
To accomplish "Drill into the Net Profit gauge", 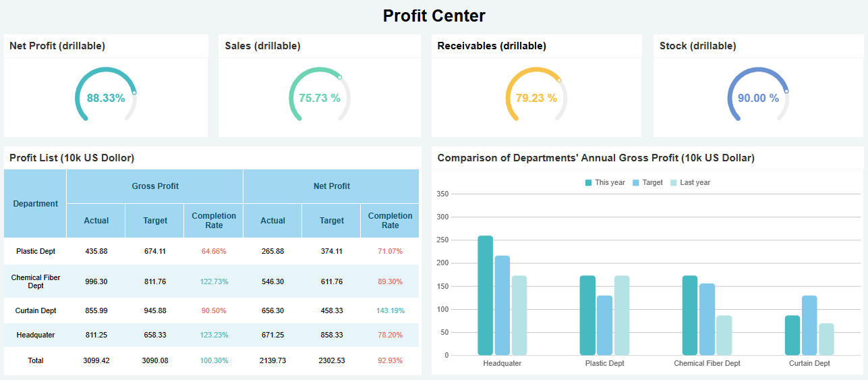I will (106, 98).
